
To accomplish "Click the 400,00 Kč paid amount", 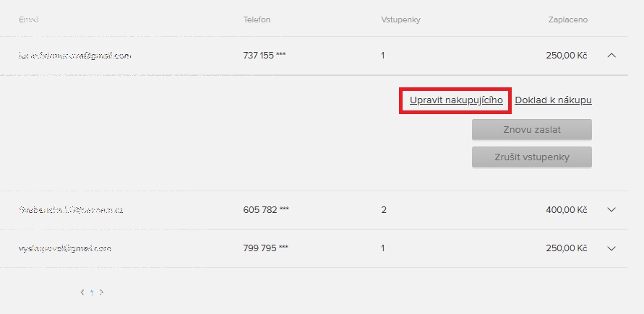I will [x=566, y=210].
